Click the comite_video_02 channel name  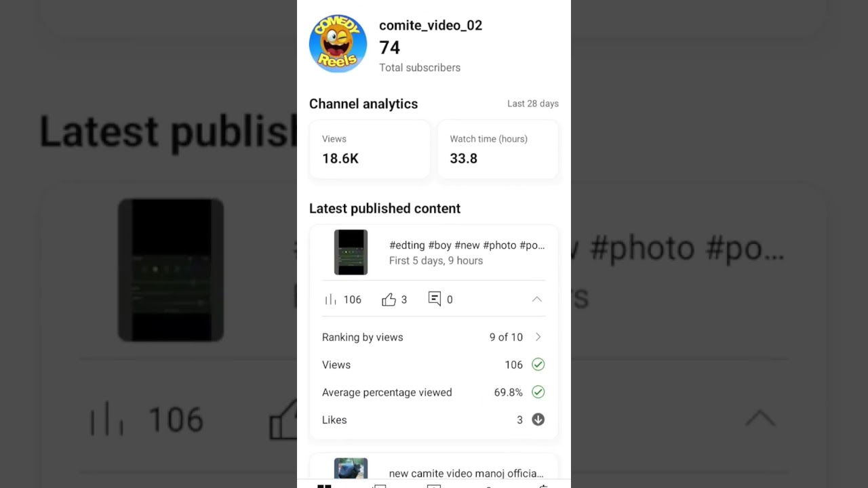click(431, 26)
